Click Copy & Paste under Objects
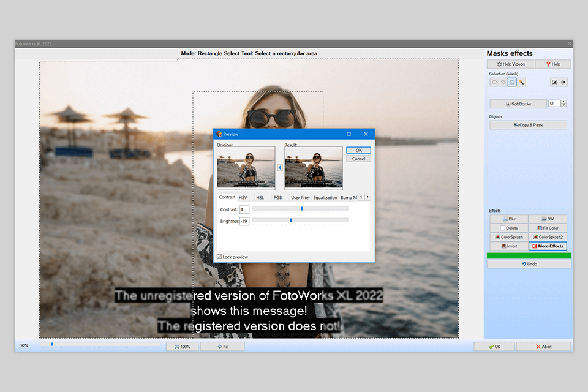Viewport: 588px width, 392px height. 529,125
